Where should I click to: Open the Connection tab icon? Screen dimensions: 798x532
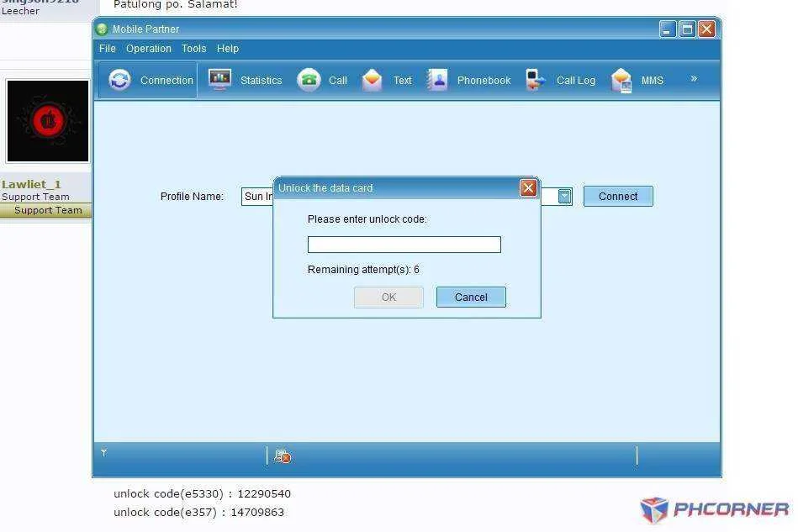point(119,80)
